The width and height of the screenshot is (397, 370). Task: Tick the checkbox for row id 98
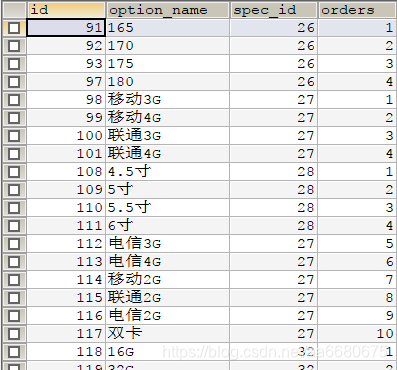(14, 100)
